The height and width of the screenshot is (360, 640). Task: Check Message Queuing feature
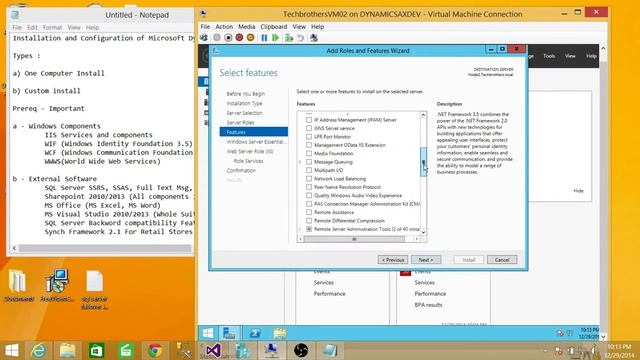(309, 162)
